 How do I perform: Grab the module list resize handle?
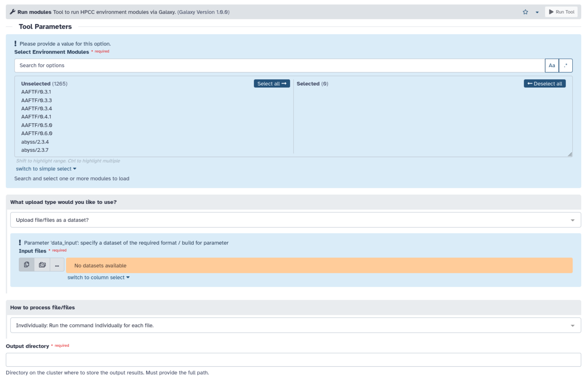[570, 154]
